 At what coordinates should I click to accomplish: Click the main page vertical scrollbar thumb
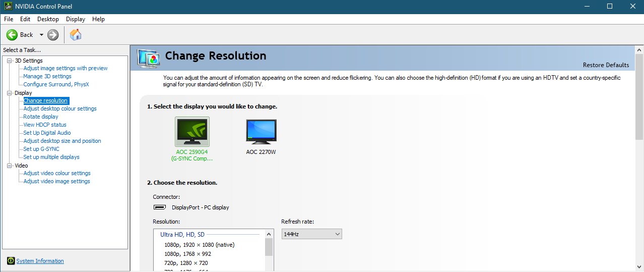(x=639, y=96)
